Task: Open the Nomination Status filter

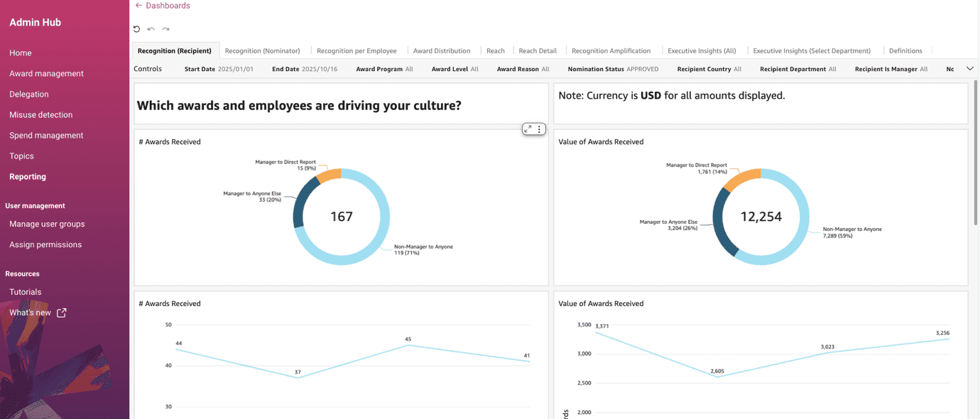Action: pyautogui.click(x=613, y=69)
